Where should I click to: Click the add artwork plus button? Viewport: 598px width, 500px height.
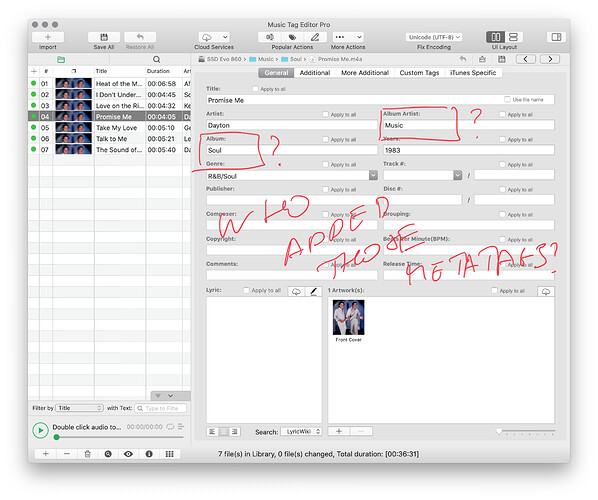tap(339, 431)
